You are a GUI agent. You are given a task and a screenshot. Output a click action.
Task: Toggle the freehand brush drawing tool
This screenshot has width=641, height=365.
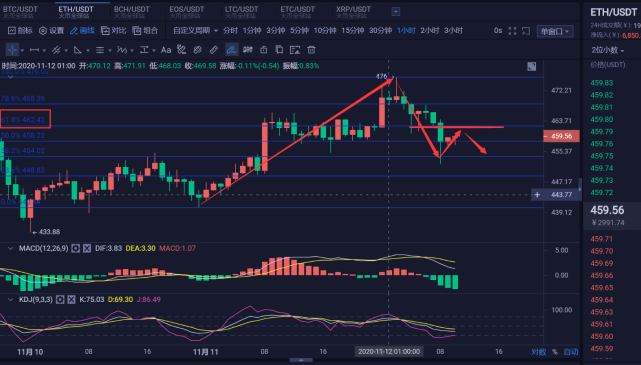(231, 50)
